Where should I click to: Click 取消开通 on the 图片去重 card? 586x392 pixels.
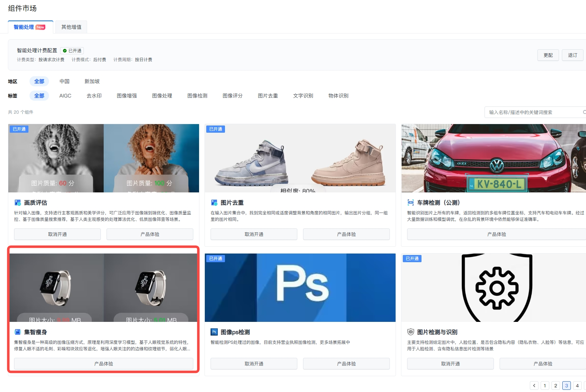pos(254,234)
